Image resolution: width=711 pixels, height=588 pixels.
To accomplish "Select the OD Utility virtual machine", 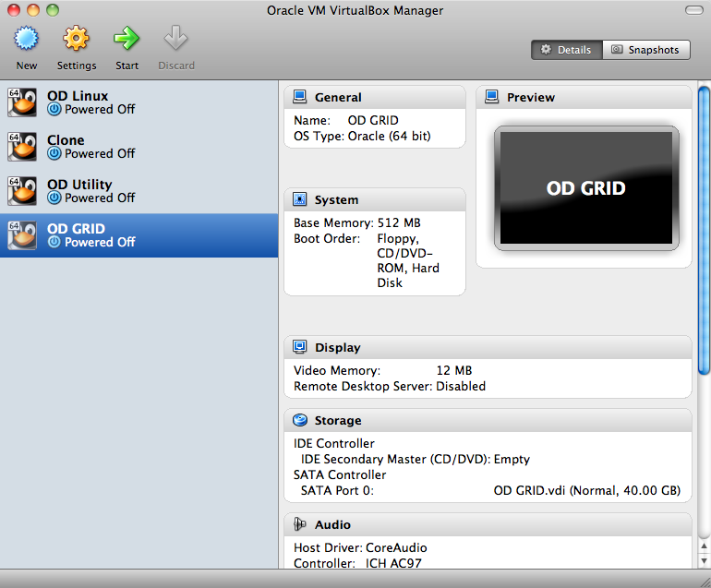I will tap(139, 191).
